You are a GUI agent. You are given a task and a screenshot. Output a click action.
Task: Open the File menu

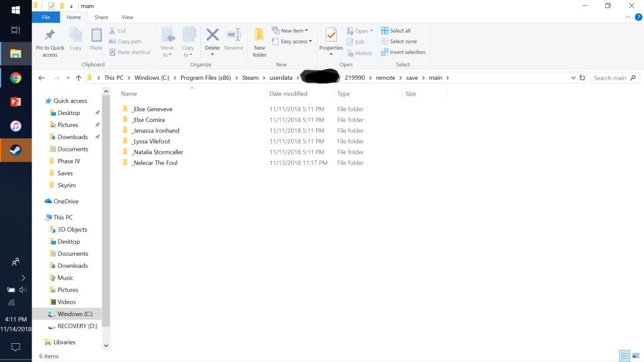click(x=46, y=17)
